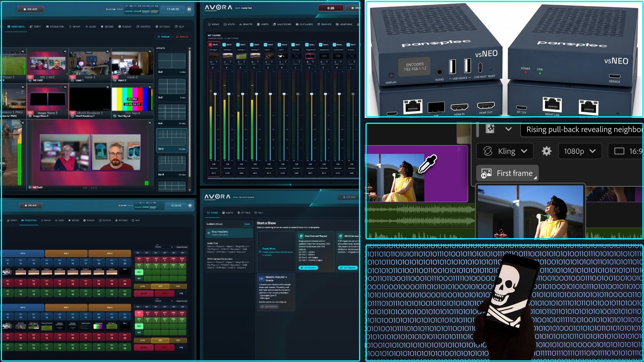Open the user account icon in Monitoring window
The width and height of the screenshot is (644, 362).
tap(189, 9)
